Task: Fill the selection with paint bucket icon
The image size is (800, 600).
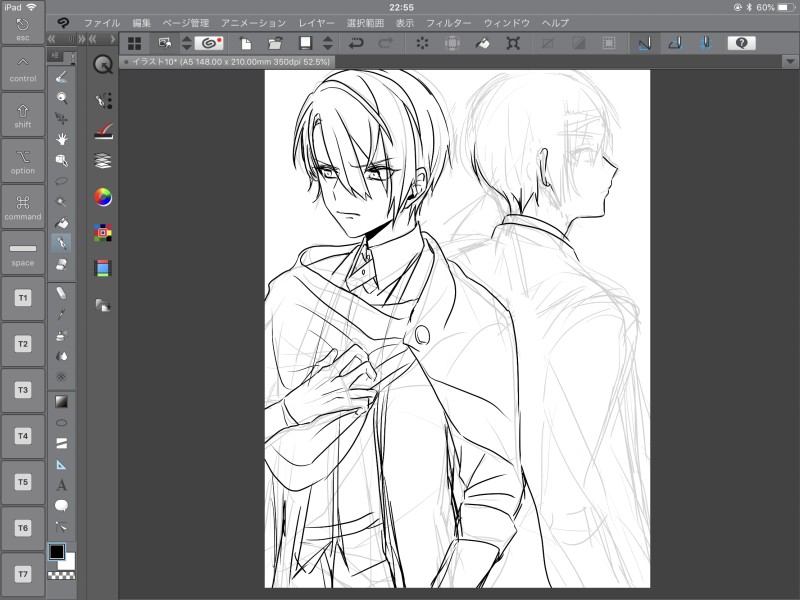Action: click(483, 43)
